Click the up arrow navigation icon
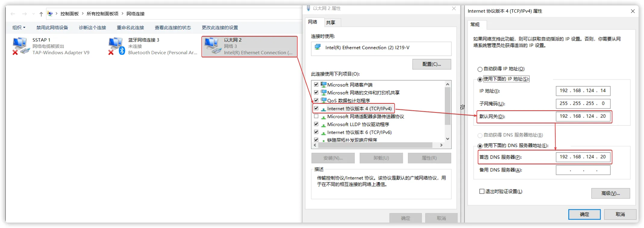Viewport: 644px width, 228px height. point(41,14)
